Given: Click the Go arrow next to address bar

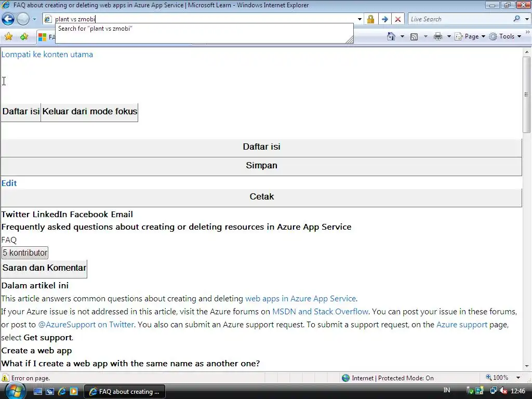Looking at the screenshot, I should (384, 19).
